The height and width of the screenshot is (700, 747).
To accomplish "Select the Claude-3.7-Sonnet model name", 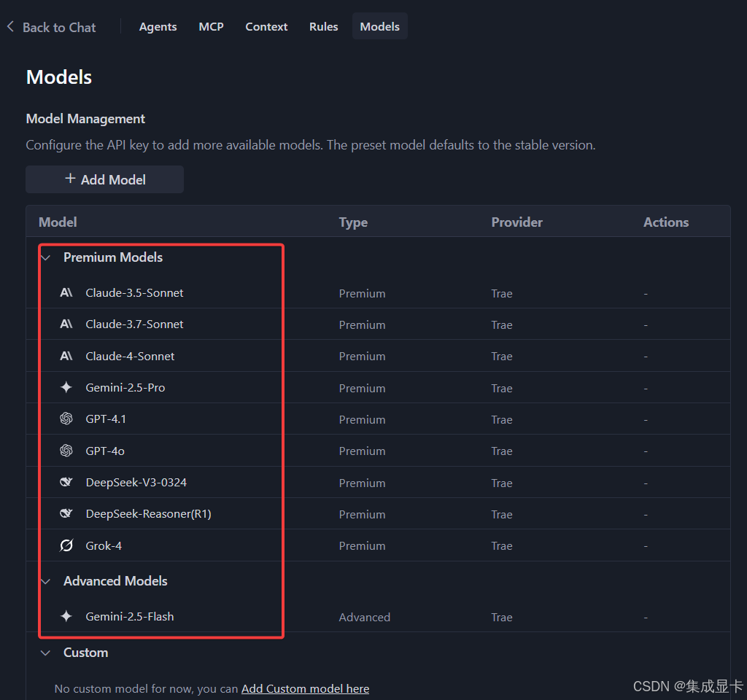I will 134,324.
